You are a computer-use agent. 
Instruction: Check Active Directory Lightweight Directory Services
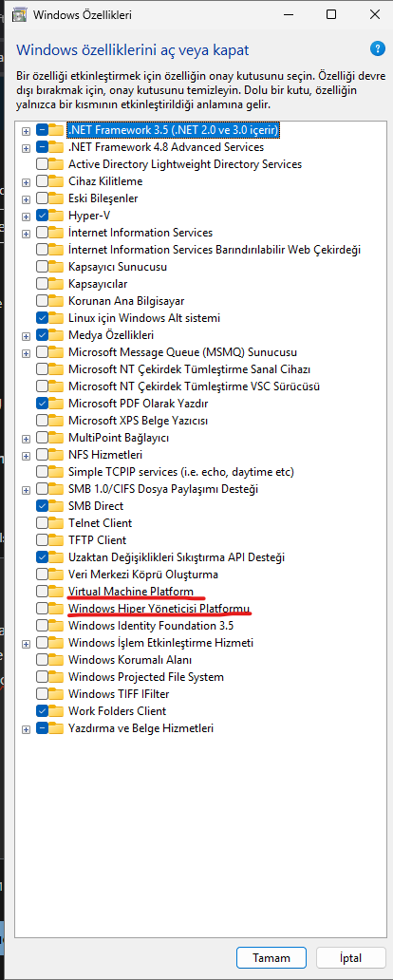pyautogui.click(x=42, y=164)
